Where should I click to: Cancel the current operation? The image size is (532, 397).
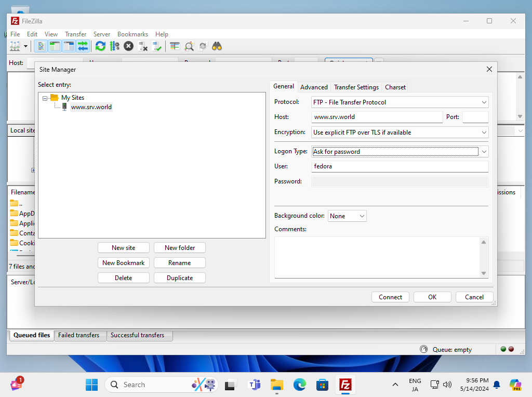coord(129,46)
